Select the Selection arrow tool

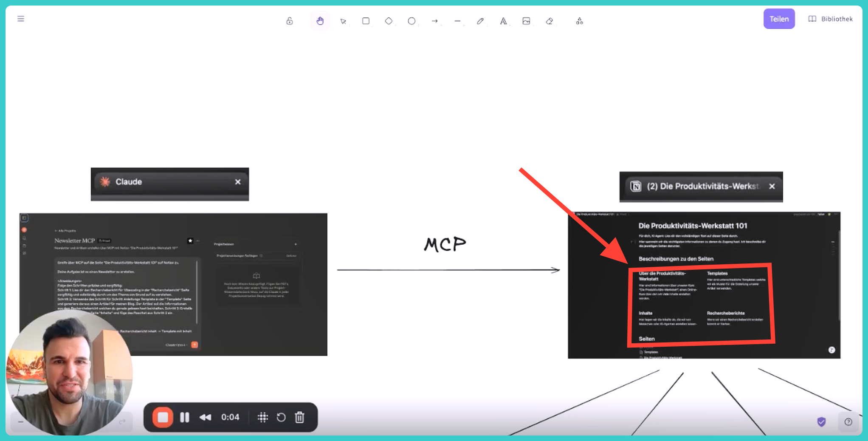pos(343,21)
